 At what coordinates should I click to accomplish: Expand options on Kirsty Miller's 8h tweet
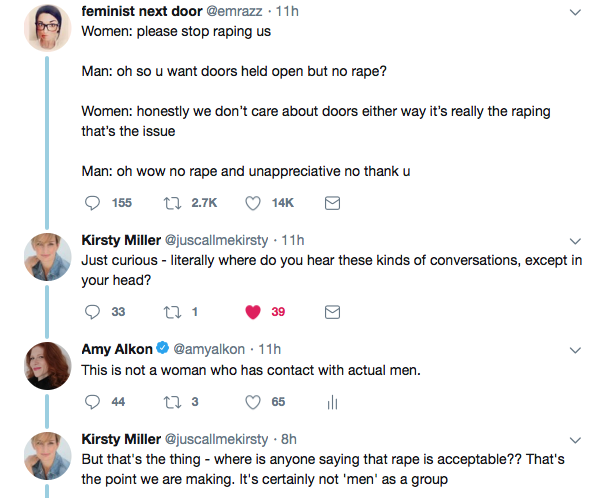(576, 440)
